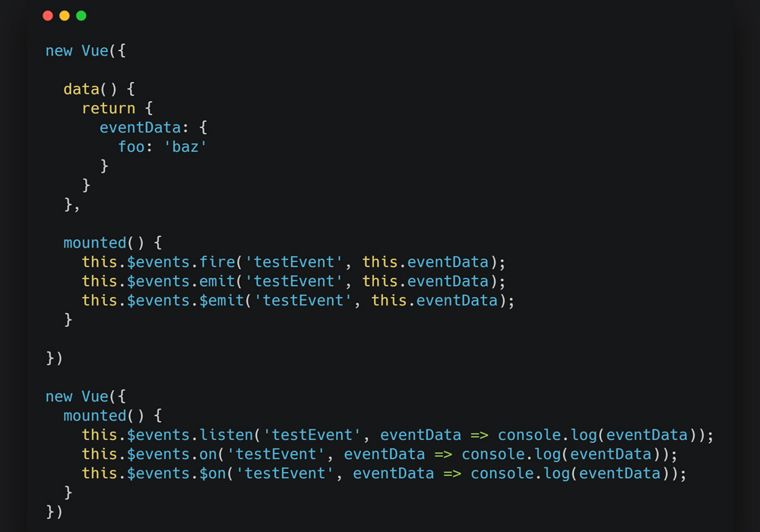This screenshot has width=760, height=532.
Task: Click 'on' in the $events.on call
Action: 208,454
